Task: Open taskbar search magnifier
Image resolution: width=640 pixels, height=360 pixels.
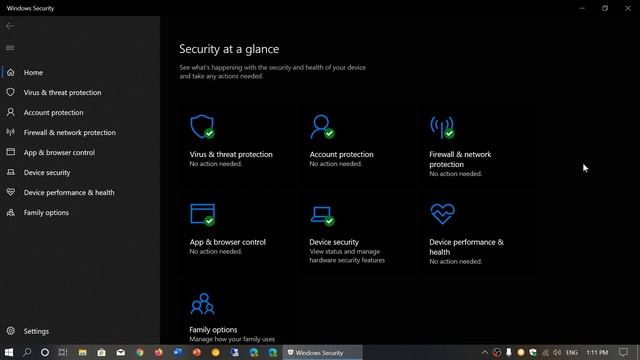Action: click(x=27, y=352)
